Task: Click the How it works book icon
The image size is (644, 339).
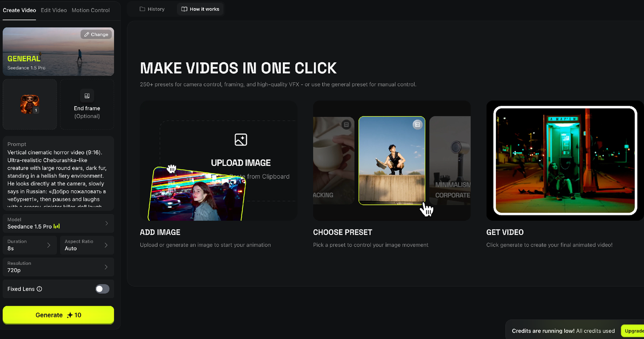Action: (184, 9)
